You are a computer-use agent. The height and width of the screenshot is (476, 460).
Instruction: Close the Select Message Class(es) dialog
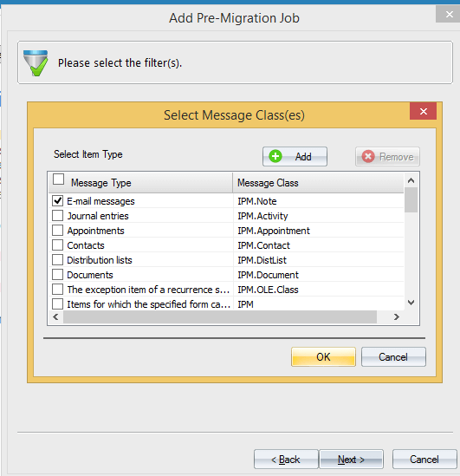[x=424, y=111]
